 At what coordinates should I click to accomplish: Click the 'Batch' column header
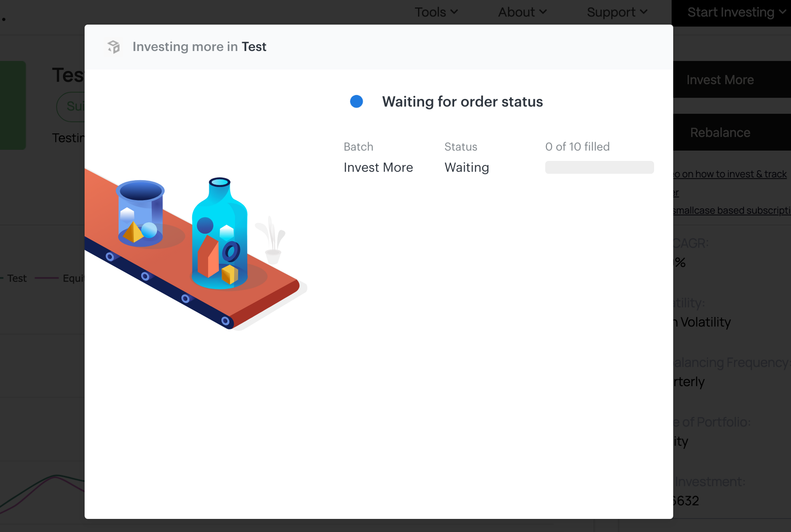(x=358, y=147)
